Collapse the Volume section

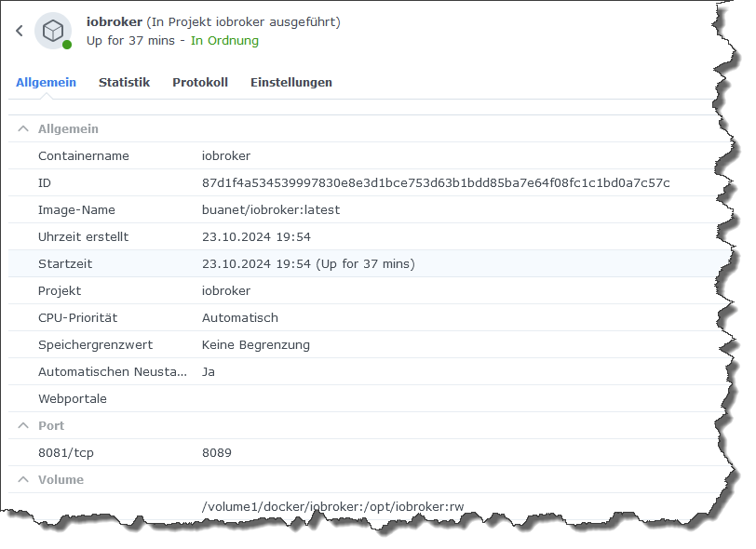[23, 479]
